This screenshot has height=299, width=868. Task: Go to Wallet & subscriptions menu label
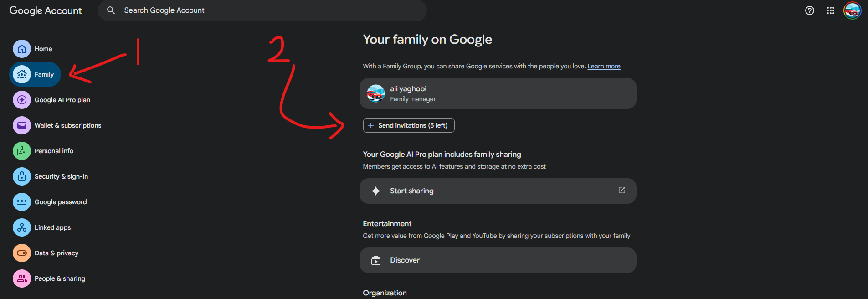tap(68, 125)
